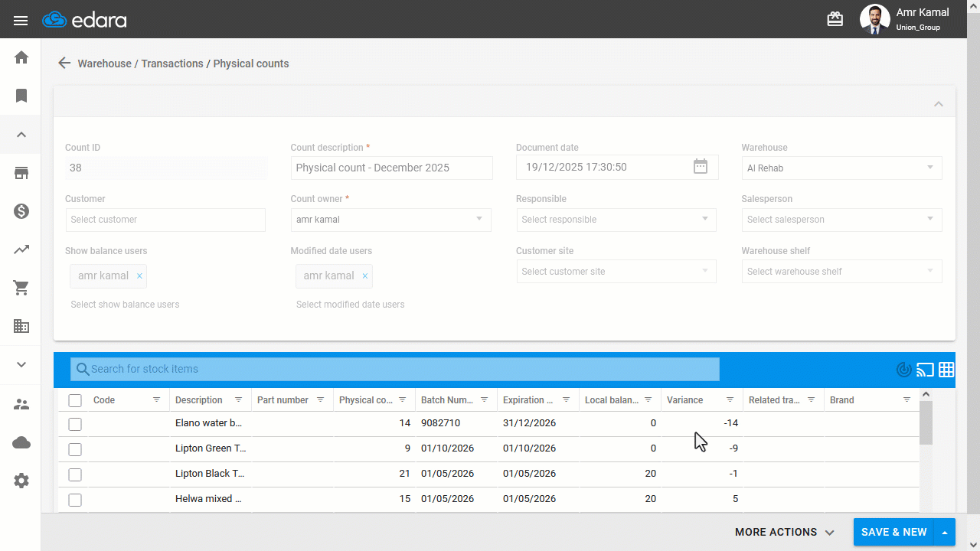The image size is (980, 551).
Task: Open the MORE ACTIONS menu
Action: [x=785, y=532]
